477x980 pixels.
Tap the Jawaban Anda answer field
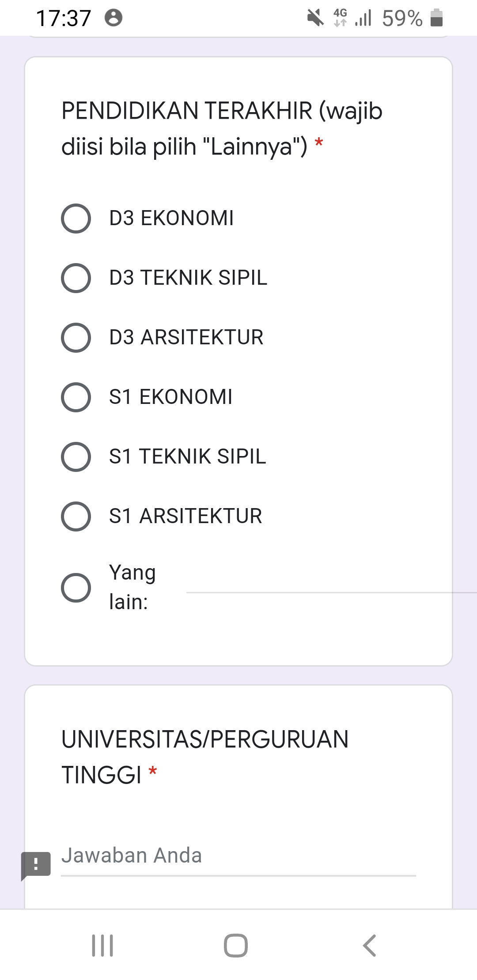coord(238,856)
